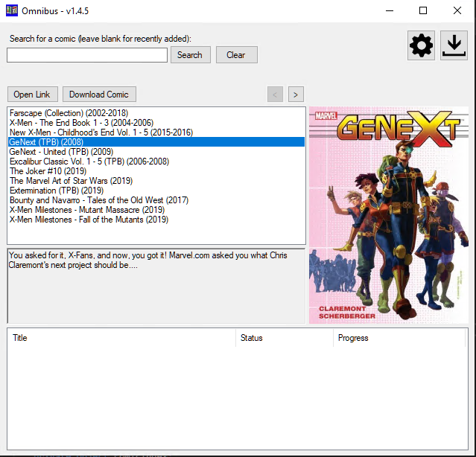The height and width of the screenshot is (457, 476).
Task: Go to next results page arrow
Action: pyautogui.click(x=296, y=95)
